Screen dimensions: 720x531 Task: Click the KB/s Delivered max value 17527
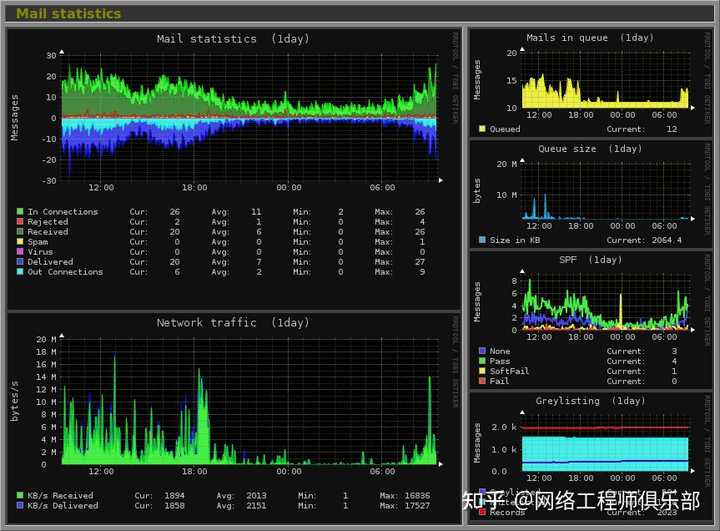coord(417,506)
